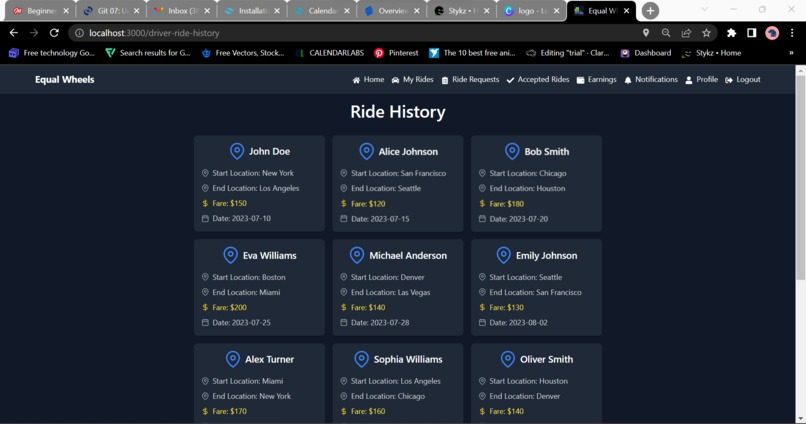
Task: View Earnings from navbar
Action: 596,80
